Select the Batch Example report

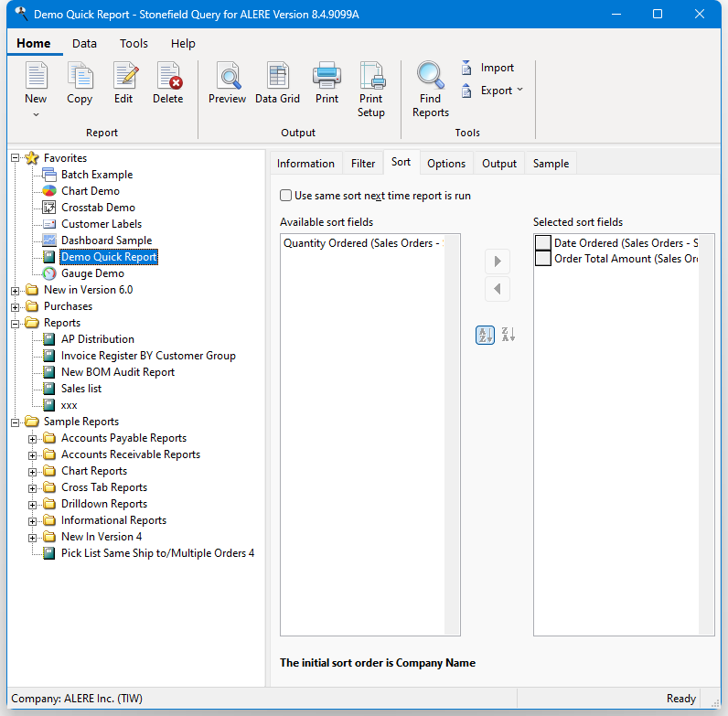coord(97,175)
